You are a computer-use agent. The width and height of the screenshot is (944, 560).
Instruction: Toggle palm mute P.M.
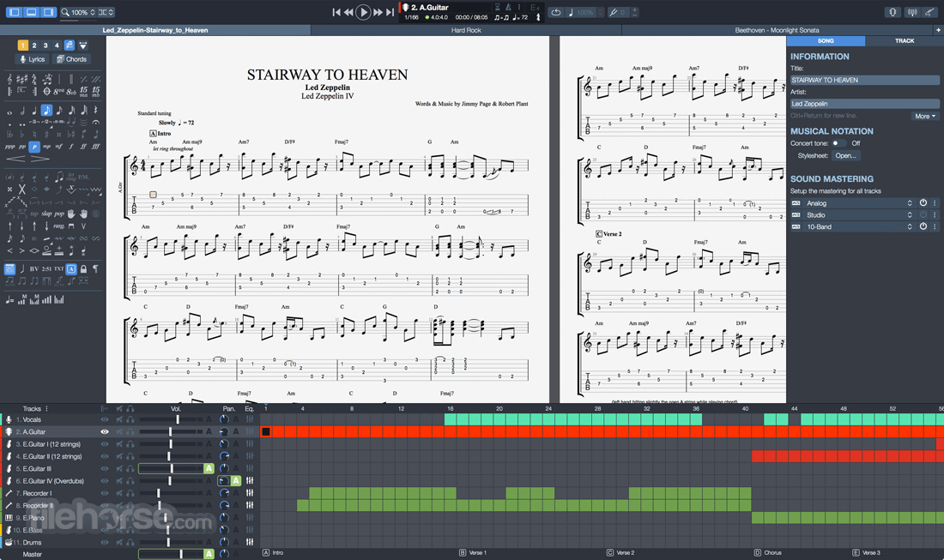click(x=84, y=177)
